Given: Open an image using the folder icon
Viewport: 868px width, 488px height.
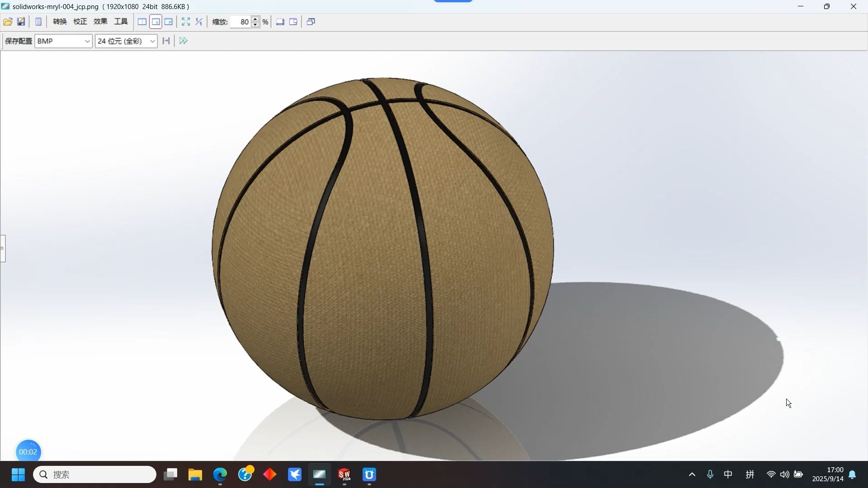Looking at the screenshot, I should pyautogui.click(x=7, y=22).
